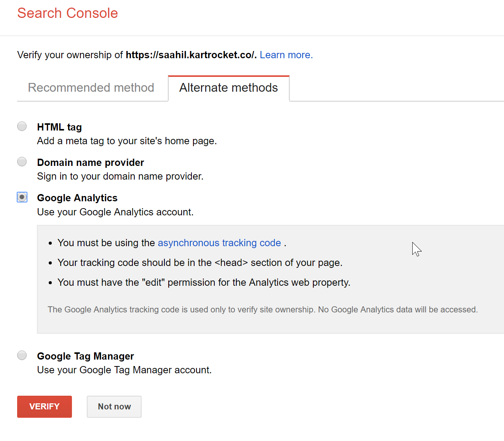Click 'Add a meta tag to your site's home page'

[127, 141]
